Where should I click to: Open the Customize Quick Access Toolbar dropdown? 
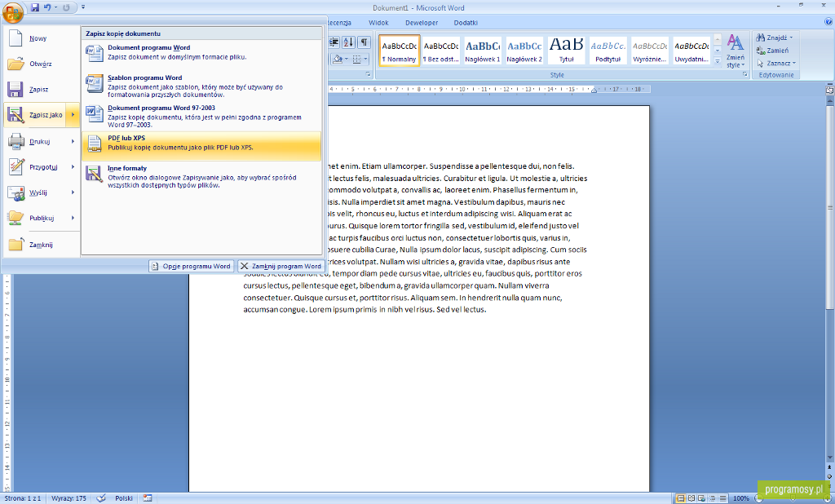pos(83,7)
